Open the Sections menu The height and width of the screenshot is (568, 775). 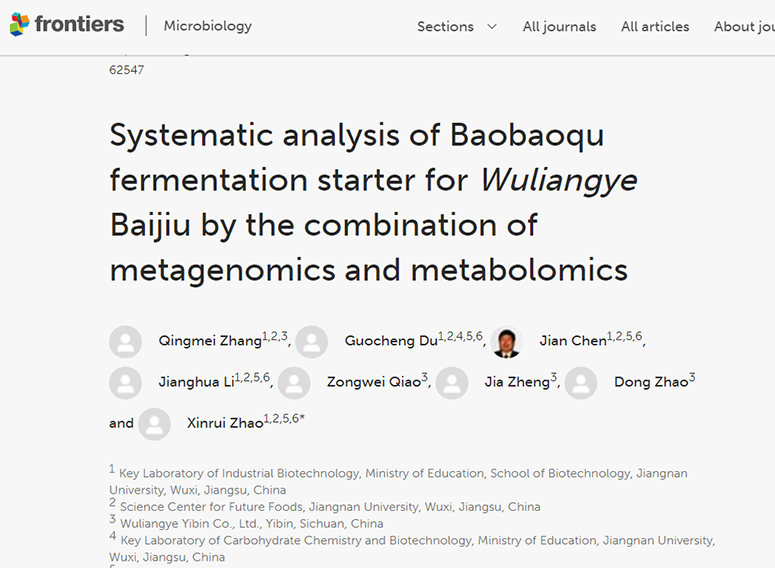coord(446,27)
